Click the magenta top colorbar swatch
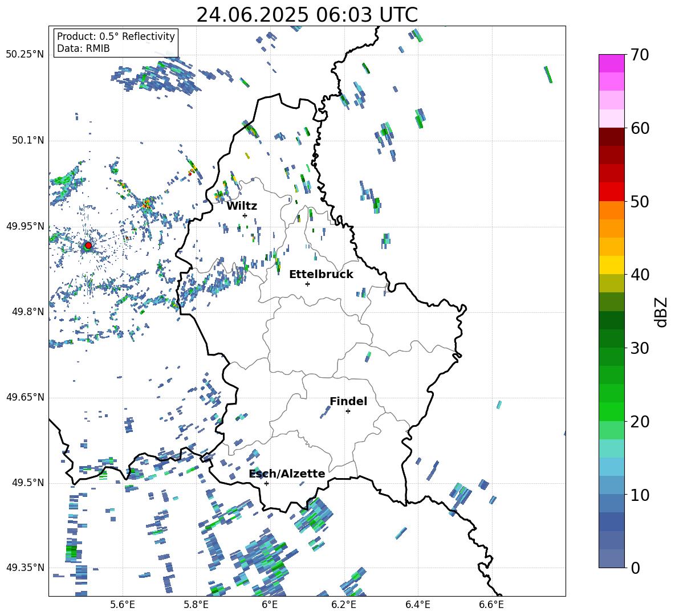The width and height of the screenshot is (675, 616). [611, 63]
